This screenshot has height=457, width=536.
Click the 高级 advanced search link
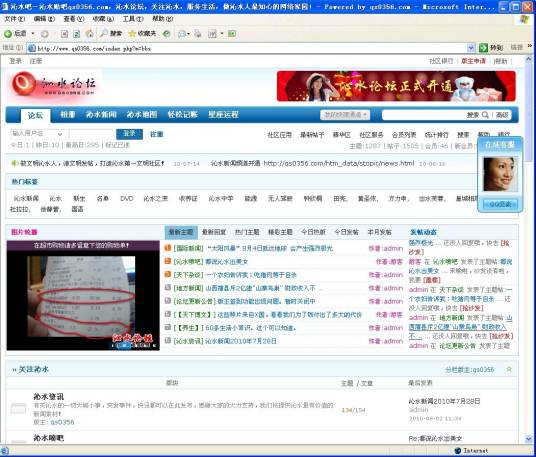[x=502, y=115]
